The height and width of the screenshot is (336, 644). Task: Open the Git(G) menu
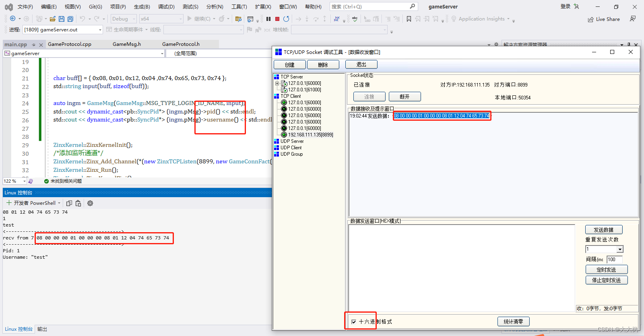pos(95,7)
